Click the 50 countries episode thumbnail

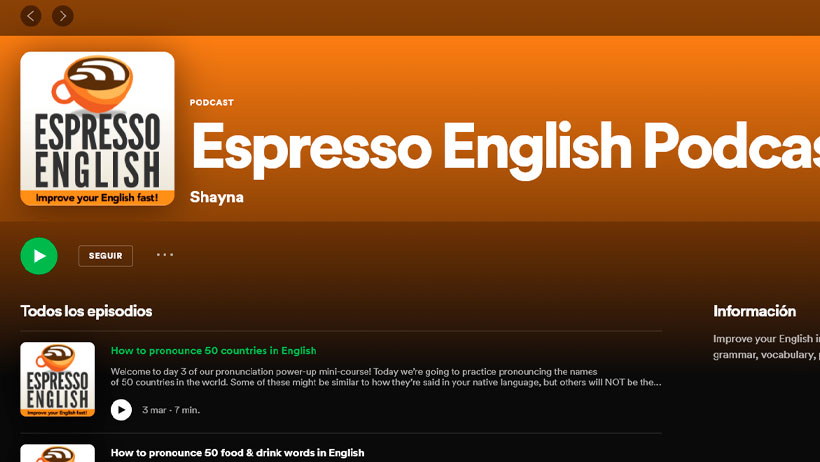tap(58, 379)
